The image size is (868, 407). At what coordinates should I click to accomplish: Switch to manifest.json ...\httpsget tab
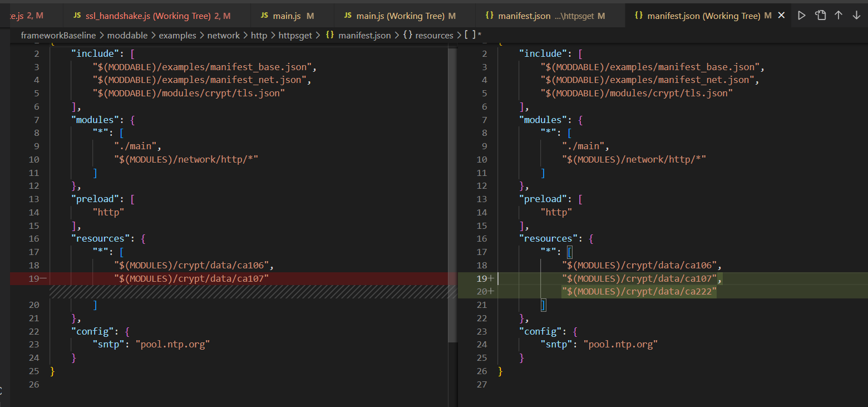pyautogui.click(x=550, y=16)
